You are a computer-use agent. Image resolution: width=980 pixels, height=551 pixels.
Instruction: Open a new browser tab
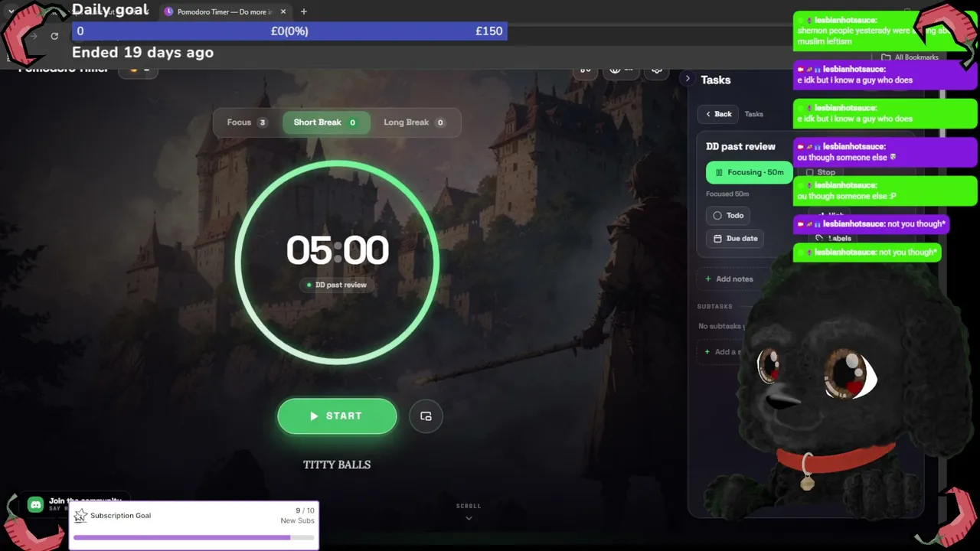[304, 11]
